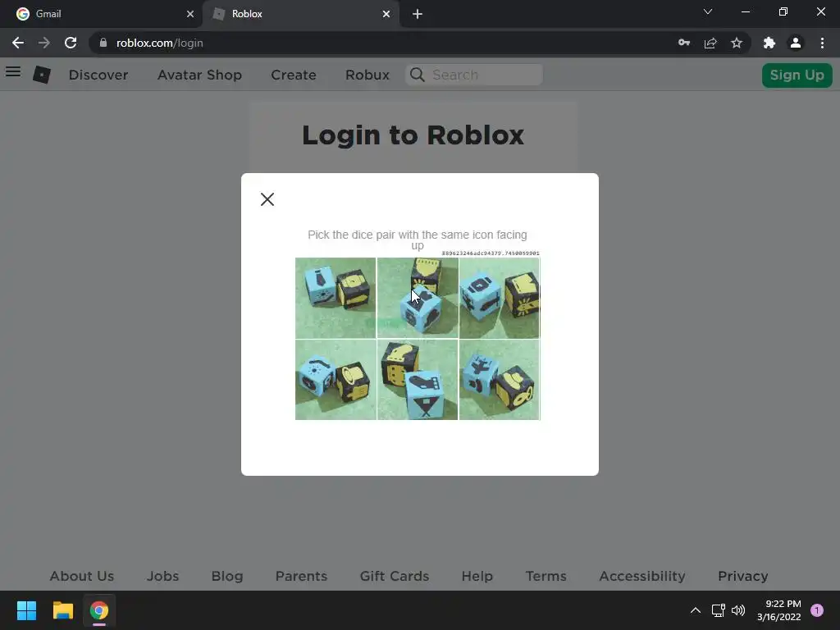The height and width of the screenshot is (630, 840).
Task: Reload the Roblox login page
Action: pos(71,43)
